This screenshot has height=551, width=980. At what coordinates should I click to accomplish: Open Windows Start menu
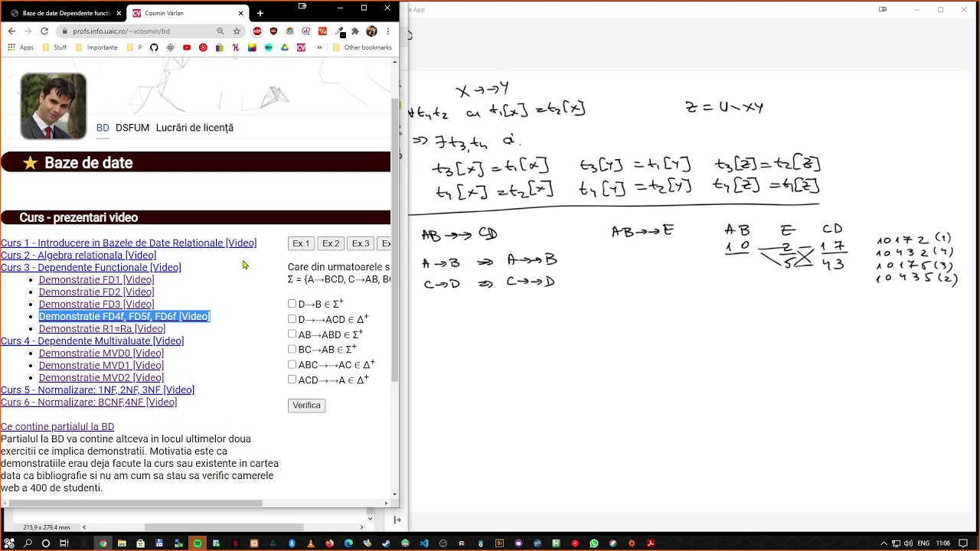click(x=8, y=543)
